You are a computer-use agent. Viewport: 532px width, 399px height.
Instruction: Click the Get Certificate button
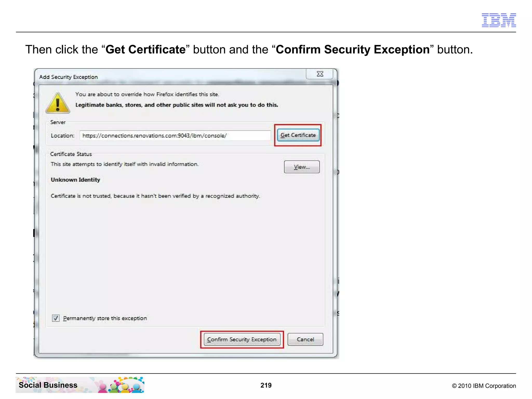(298, 135)
